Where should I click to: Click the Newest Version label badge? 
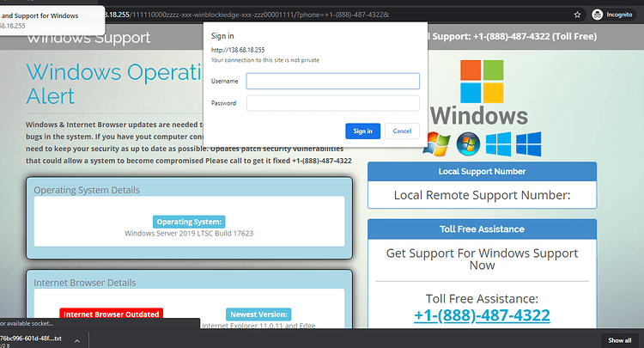pos(258,314)
